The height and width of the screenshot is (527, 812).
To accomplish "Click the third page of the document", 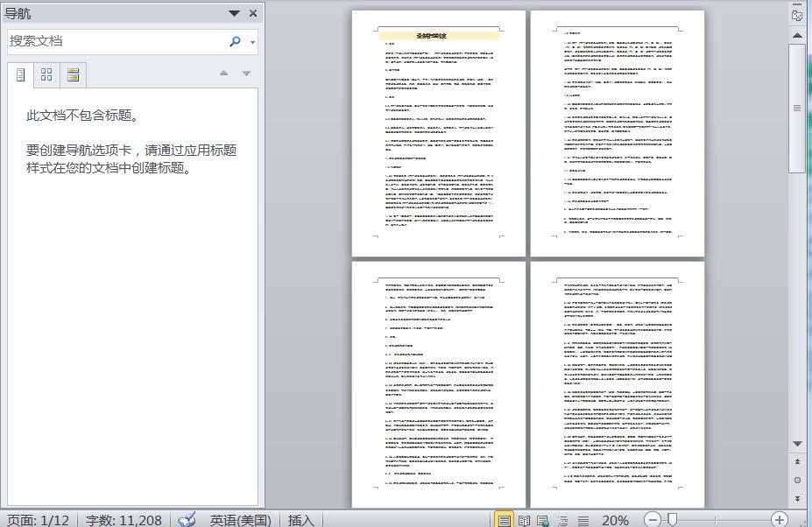I will pyautogui.click(x=439, y=384).
